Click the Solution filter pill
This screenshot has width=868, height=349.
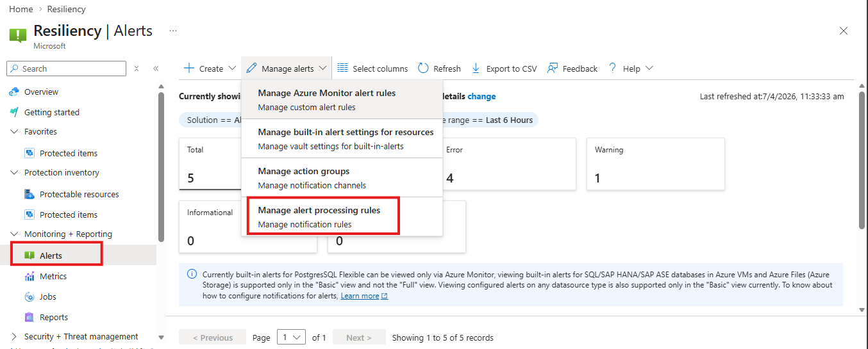(211, 120)
